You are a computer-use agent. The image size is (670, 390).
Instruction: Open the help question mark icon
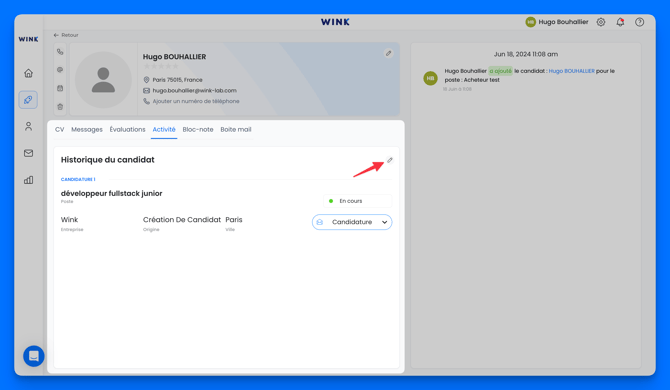click(x=639, y=22)
